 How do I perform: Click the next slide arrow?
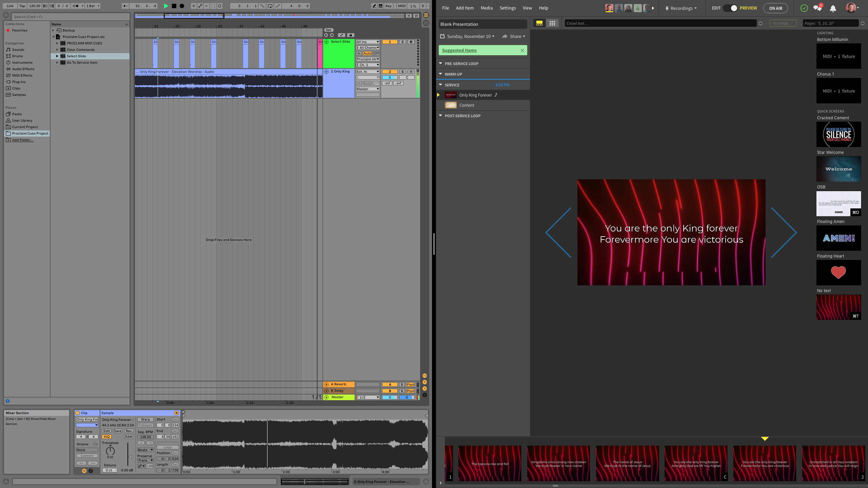click(x=784, y=232)
